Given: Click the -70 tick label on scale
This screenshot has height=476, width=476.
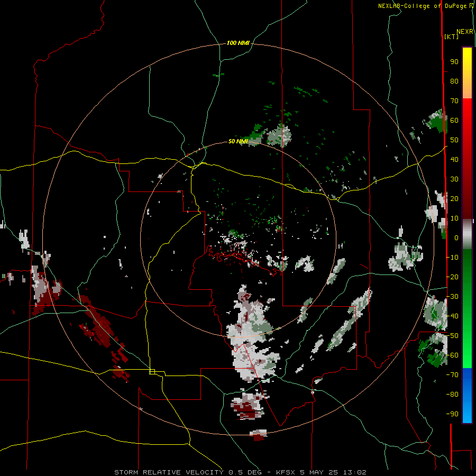Looking at the screenshot, I should (452, 375).
